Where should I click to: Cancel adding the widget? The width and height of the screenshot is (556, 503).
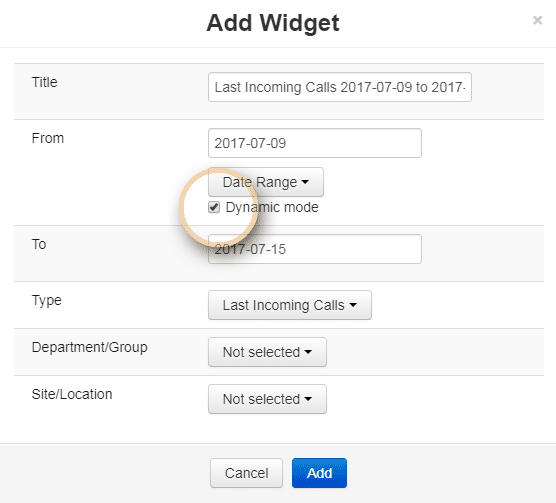click(x=246, y=473)
